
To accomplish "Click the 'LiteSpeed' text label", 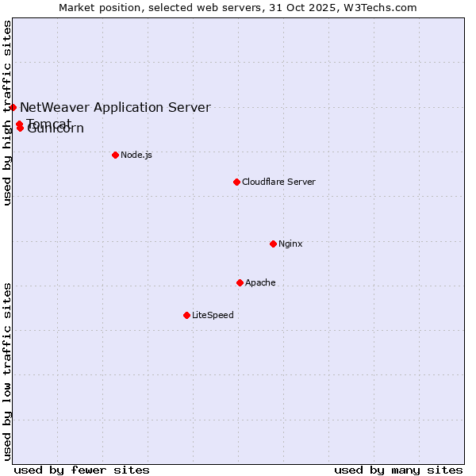I will click(213, 315).
